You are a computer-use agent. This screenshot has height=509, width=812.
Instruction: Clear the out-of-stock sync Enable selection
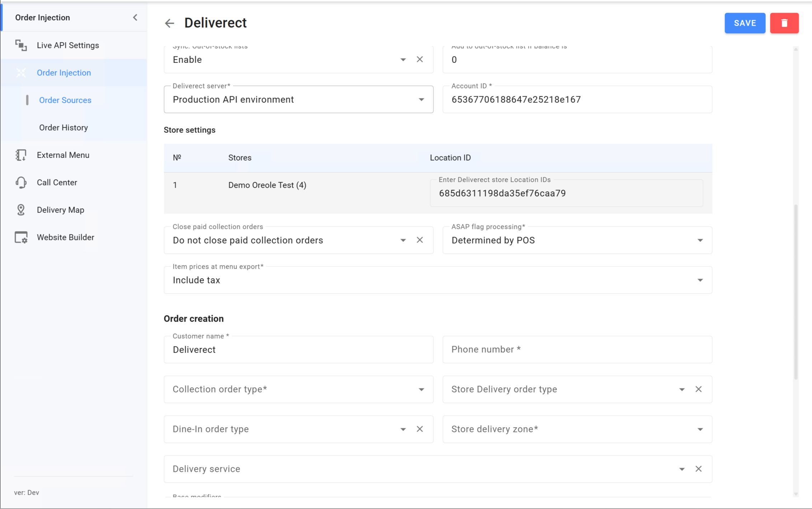coord(419,60)
